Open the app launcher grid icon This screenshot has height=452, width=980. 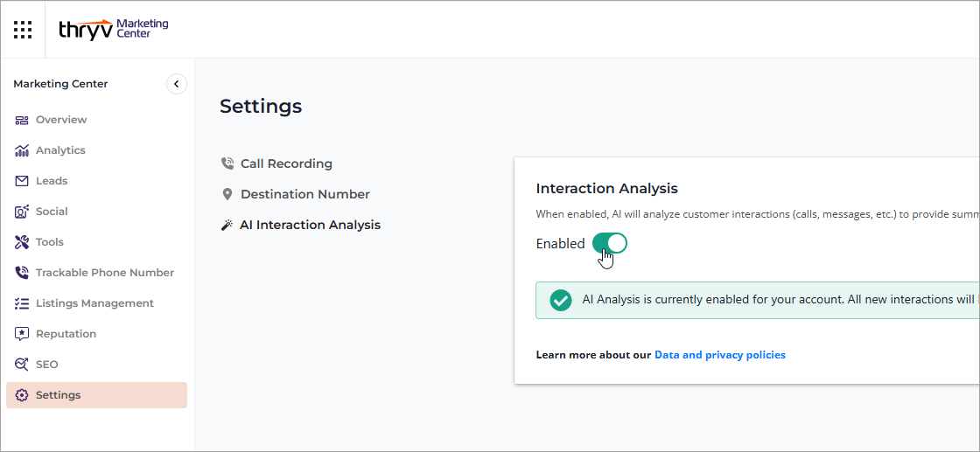tap(23, 30)
